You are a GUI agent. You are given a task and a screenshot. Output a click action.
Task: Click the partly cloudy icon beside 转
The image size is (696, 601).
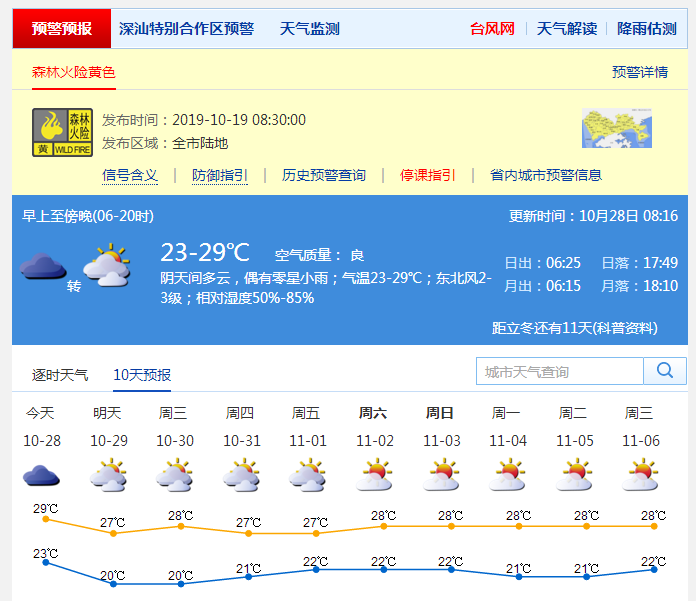107,267
